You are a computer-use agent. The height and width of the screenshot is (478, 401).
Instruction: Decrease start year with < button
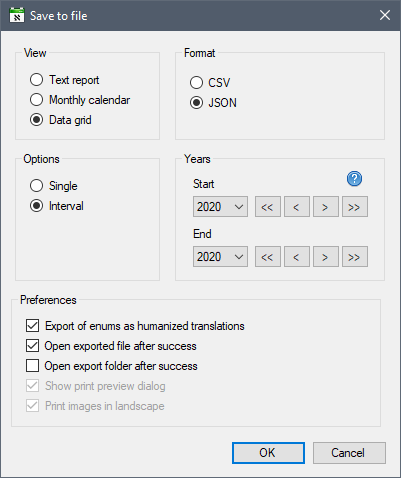coord(297,207)
